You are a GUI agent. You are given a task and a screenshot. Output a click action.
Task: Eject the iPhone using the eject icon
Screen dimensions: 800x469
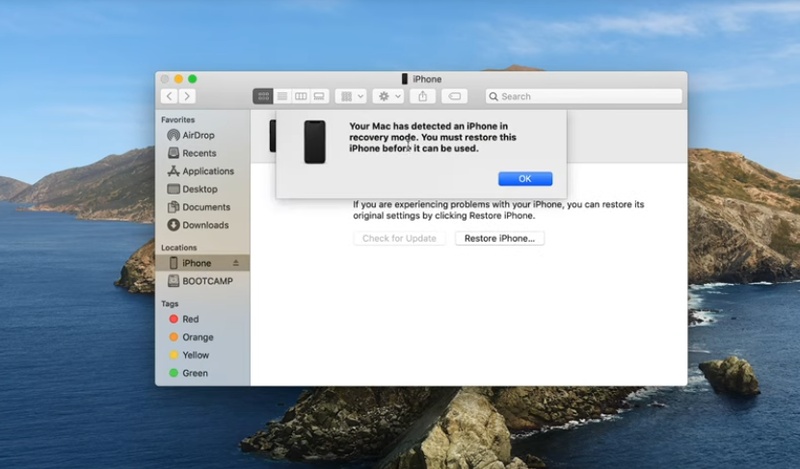point(236,263)
